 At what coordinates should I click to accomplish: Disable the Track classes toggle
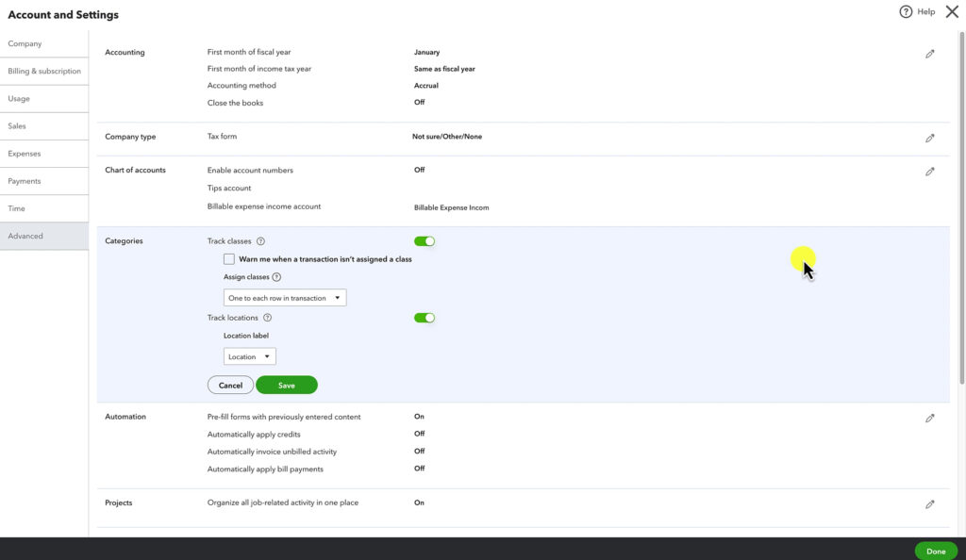pyautogui.click(x=425, y=240)
